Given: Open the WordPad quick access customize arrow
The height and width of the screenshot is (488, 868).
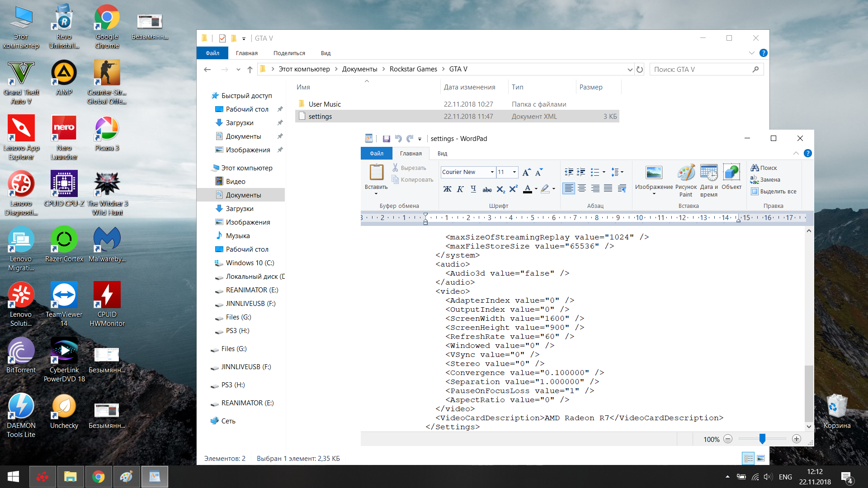Looking at the screenshot, I should pos(420,139).
